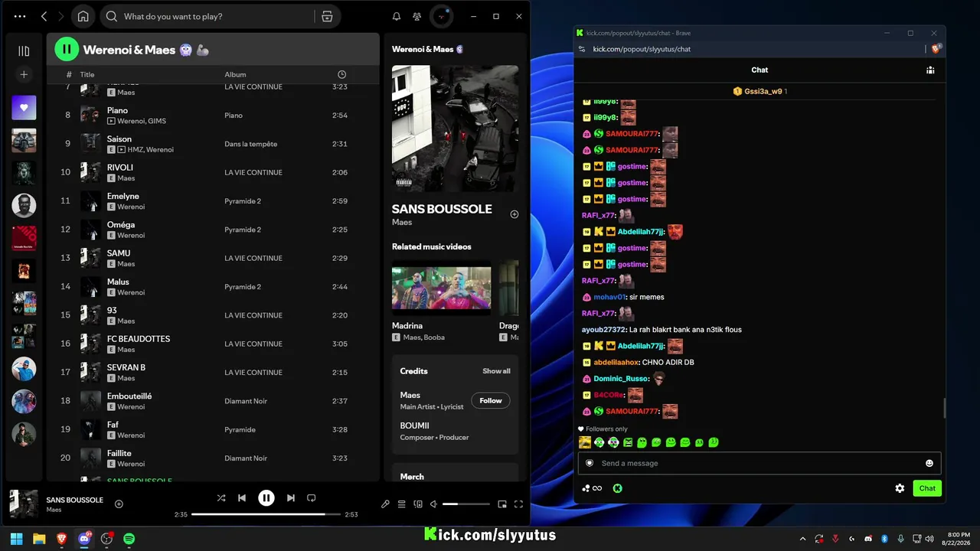
Task: Skip to the previous track
Action: pyautogui.click(x=242, y=498)
